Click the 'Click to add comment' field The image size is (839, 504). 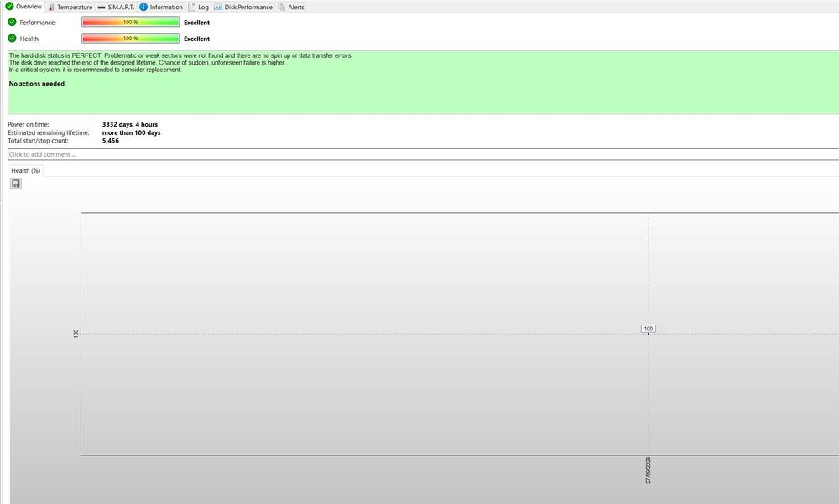[x=423, y=154]
